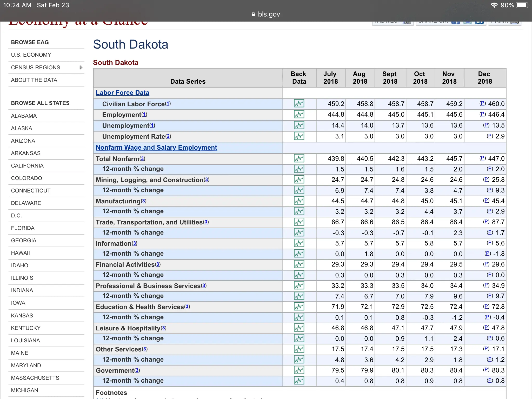The height and width of the screenshot is (399, 532).
Task: Open Financial Activities back data chart
Action: (299, 264)
